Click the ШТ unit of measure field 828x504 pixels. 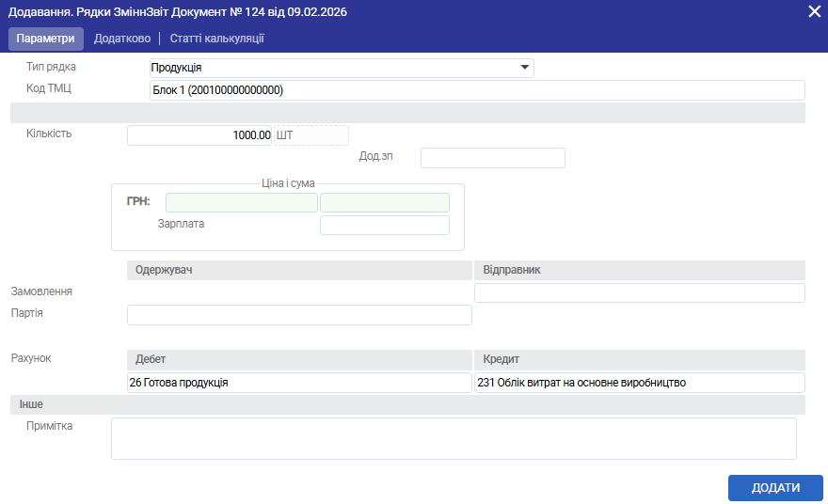(310, 135)
